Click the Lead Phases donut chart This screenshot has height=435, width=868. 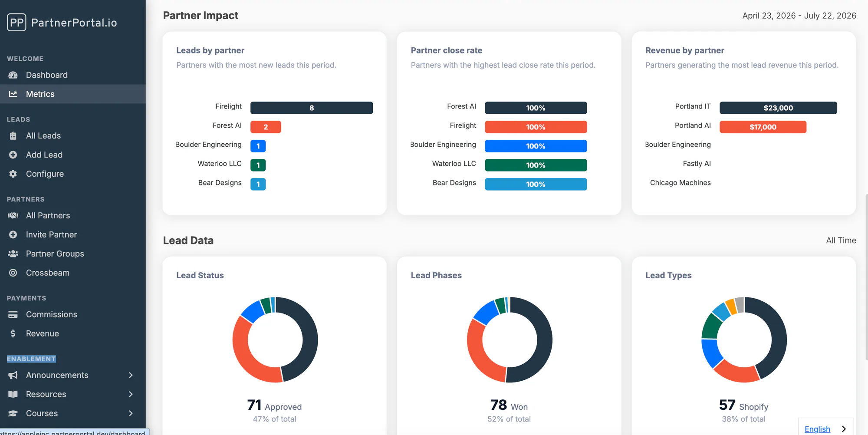coord(510,339)
